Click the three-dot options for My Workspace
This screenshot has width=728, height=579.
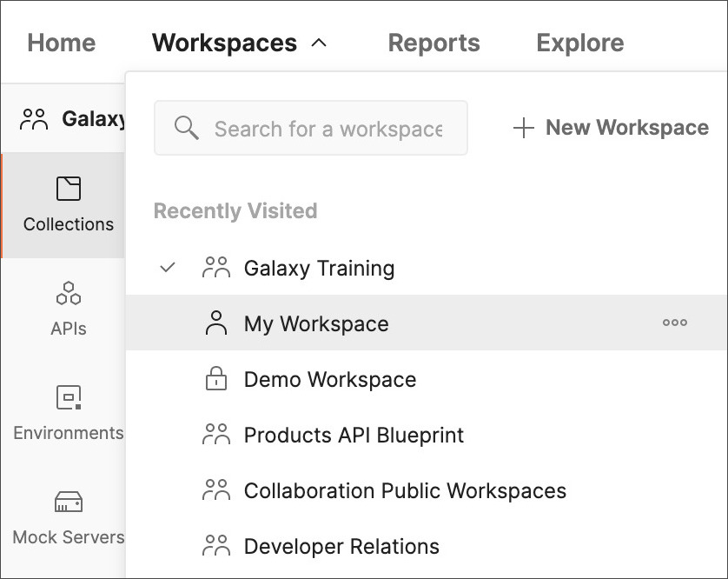674,323
